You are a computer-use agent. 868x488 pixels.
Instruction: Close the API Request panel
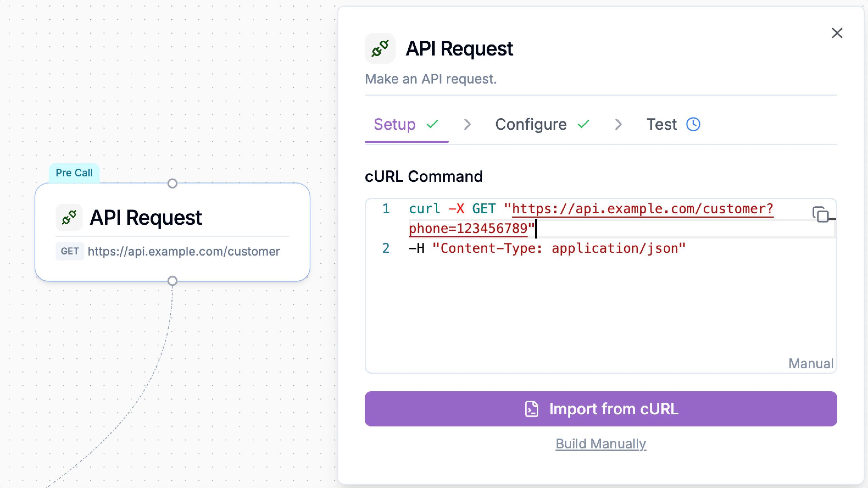[x=837, y=33]
